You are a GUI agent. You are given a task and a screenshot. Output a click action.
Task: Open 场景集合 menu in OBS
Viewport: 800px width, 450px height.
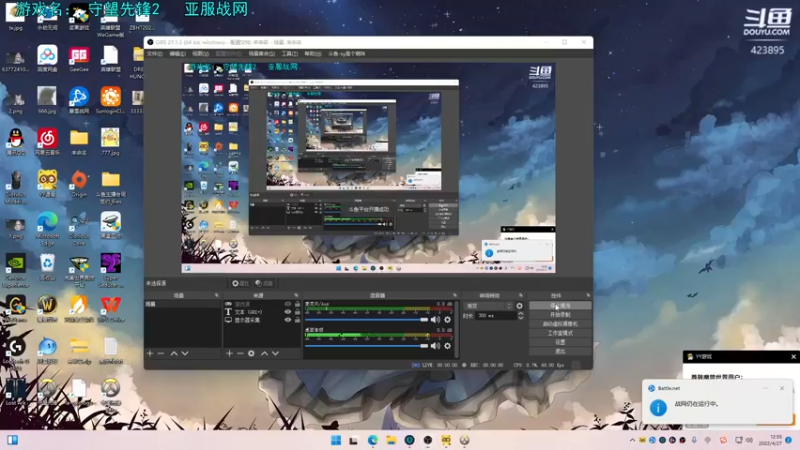click(261, 54)
